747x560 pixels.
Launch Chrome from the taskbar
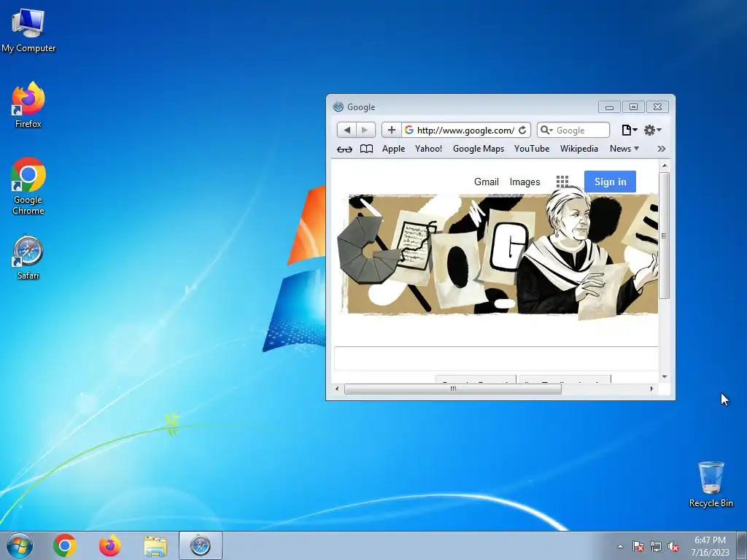65,545
